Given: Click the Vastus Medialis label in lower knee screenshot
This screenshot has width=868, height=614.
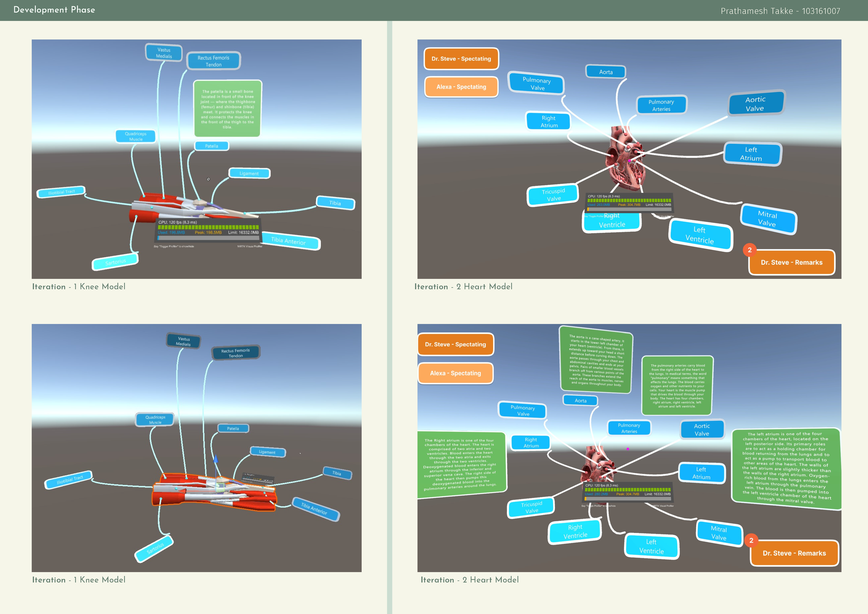Looking at the screenshot, I should [x=183, y=341].
